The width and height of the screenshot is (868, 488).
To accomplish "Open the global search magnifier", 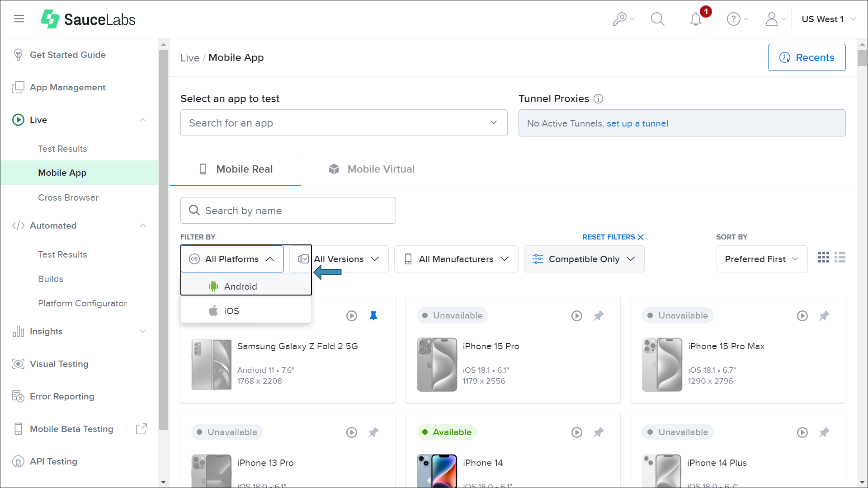I will (x=657, y=19).
